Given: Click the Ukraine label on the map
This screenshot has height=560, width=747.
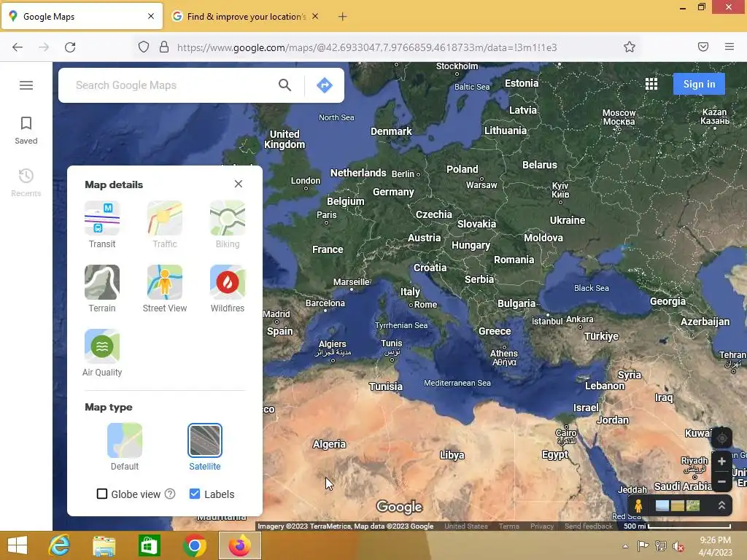Looking at the screenshot, I should coord(568,220).
